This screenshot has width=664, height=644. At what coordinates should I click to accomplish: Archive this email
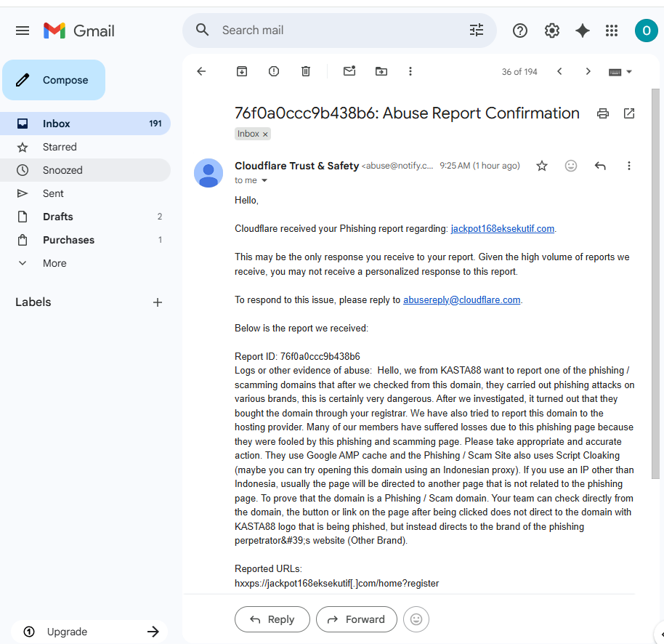pos(242,71)
